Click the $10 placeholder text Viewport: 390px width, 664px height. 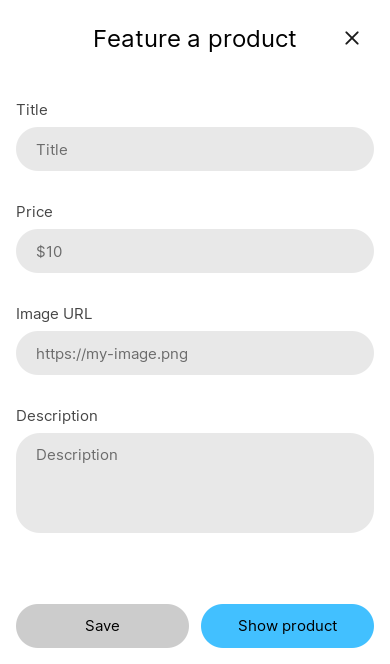(49, 252)
